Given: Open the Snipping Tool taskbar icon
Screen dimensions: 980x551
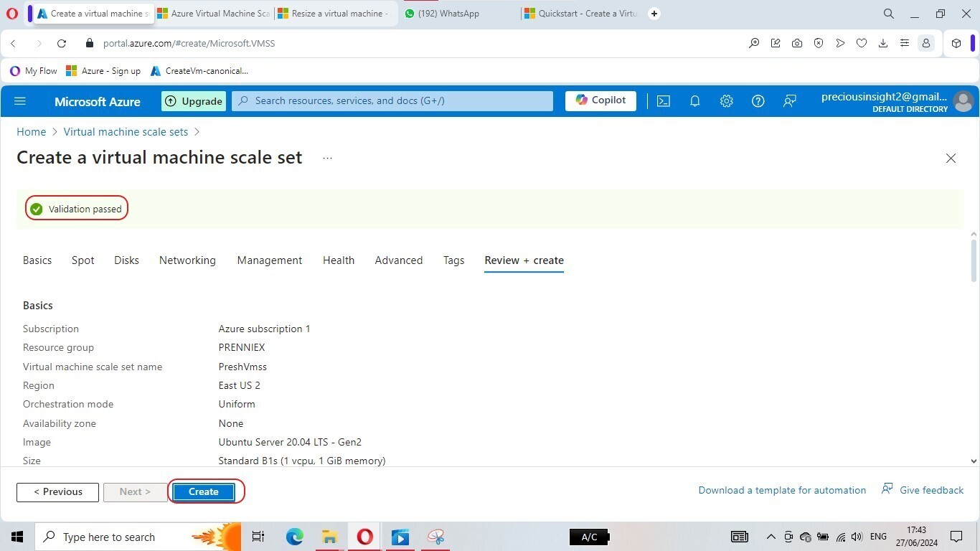Looking at the screenshot, I should coord(435,537).
